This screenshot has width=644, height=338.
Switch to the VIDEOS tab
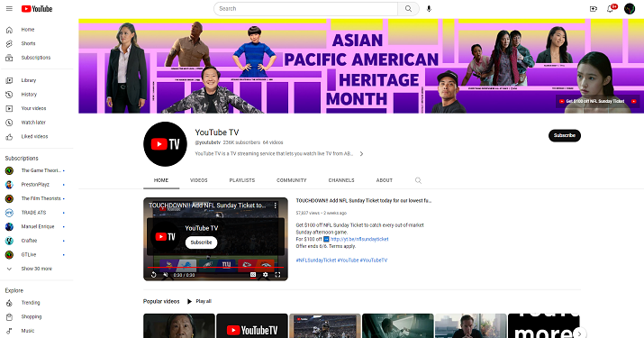tap(199, 180)
